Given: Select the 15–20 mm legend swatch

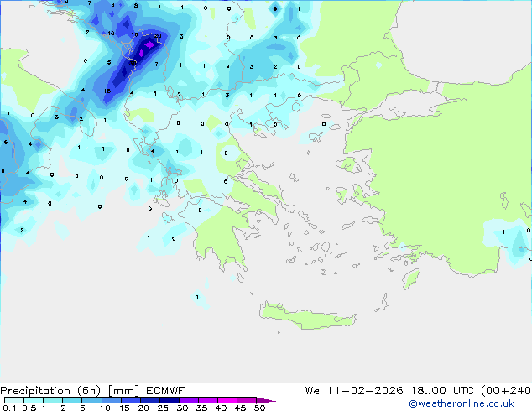Looking at the screenshot, I should (130, 400).
